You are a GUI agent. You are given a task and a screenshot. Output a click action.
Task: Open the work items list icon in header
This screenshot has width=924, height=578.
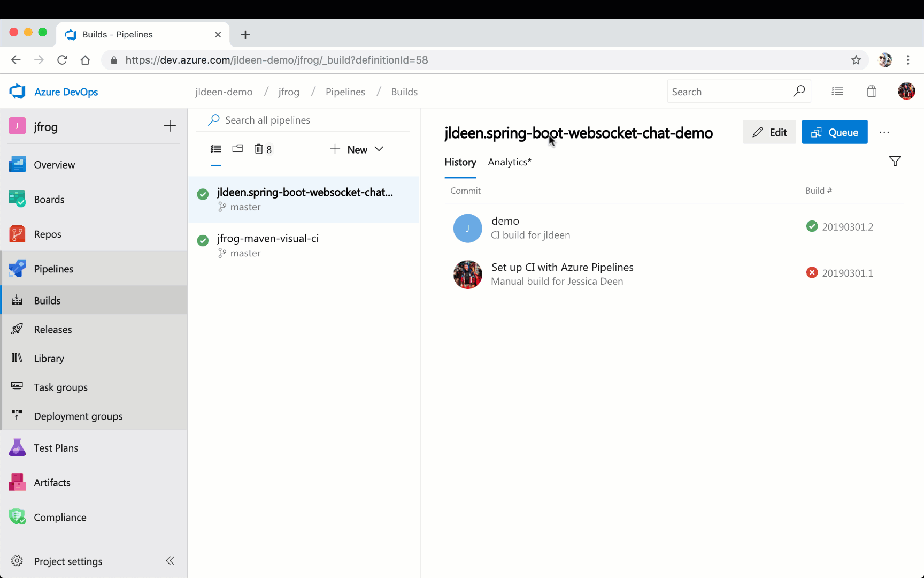click(x=837, y=92)
